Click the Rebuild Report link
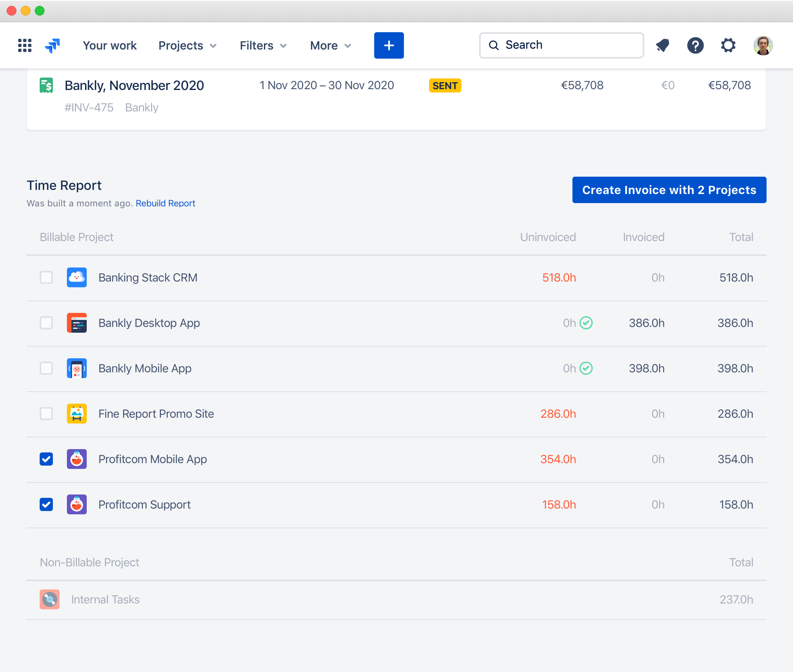793x672 pixels. click(x=165, y=203)
